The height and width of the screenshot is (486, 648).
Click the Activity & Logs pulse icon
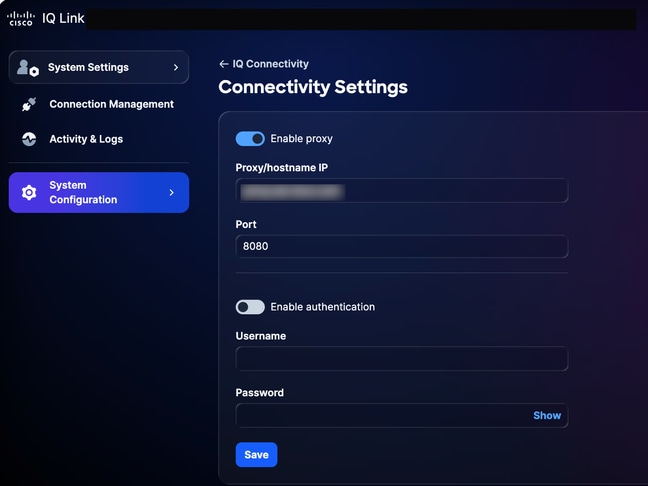[x=29, y=139]
